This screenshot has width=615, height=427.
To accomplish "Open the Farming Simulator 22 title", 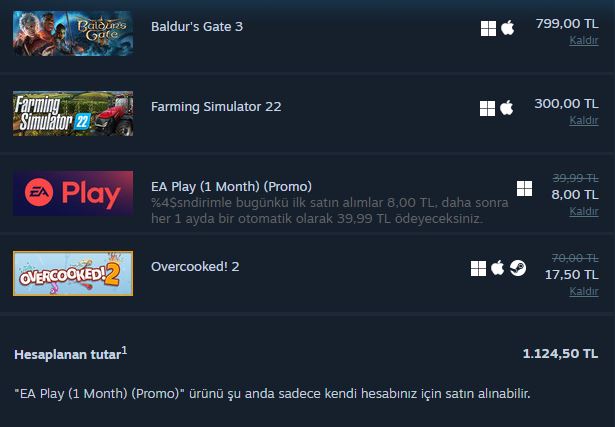I will (x=216, y=107).
